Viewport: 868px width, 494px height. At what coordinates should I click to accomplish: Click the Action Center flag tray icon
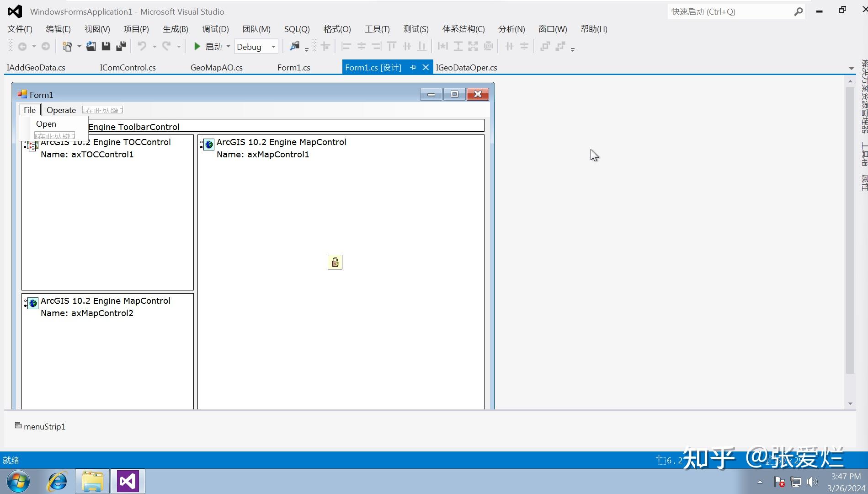coord(779,482)
